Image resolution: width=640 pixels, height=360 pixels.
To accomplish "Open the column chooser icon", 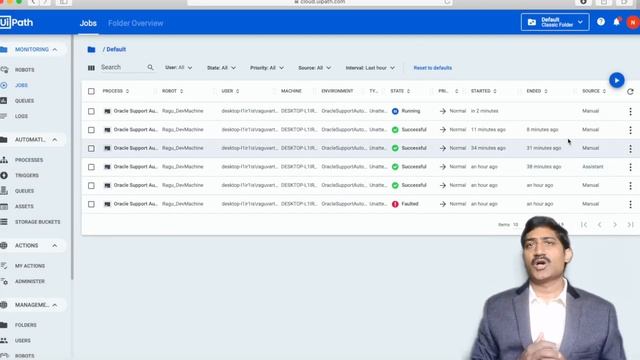I will click(x=91, y=68).
